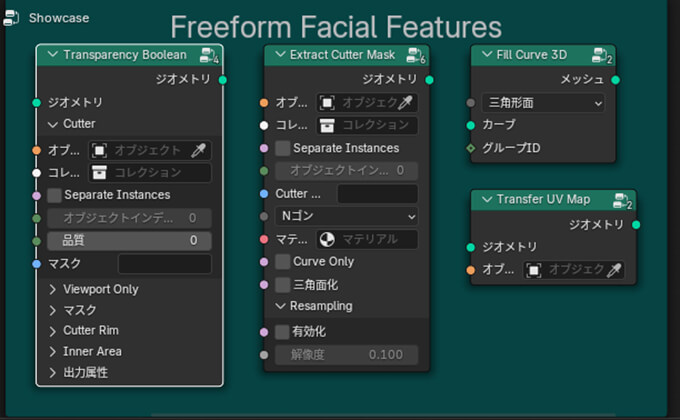Click object icon in Extract Cutter Mask field

[327, 102]
